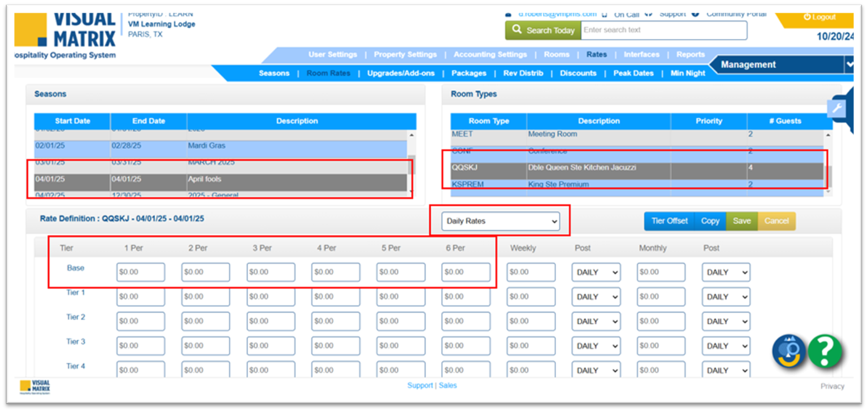Click the green question mark help icon
The height and width of the screenshot is (412, 868).
click(824, 352)
